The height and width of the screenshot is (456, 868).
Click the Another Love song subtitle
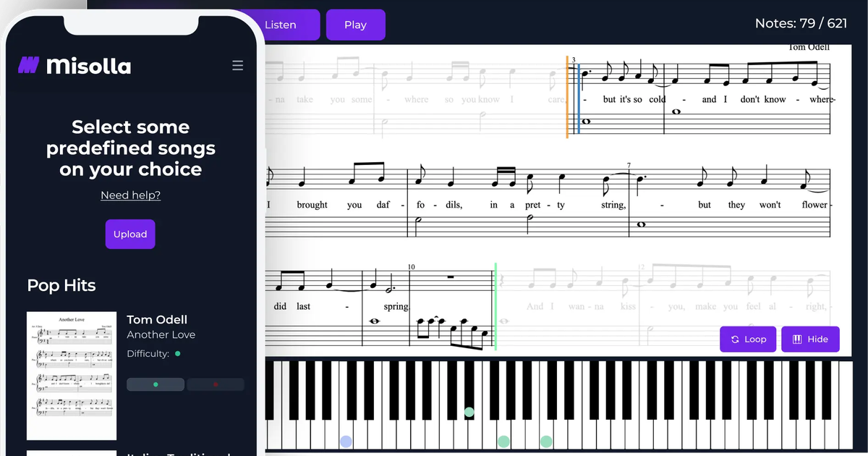pyautogui.click(x=161, y=334)
